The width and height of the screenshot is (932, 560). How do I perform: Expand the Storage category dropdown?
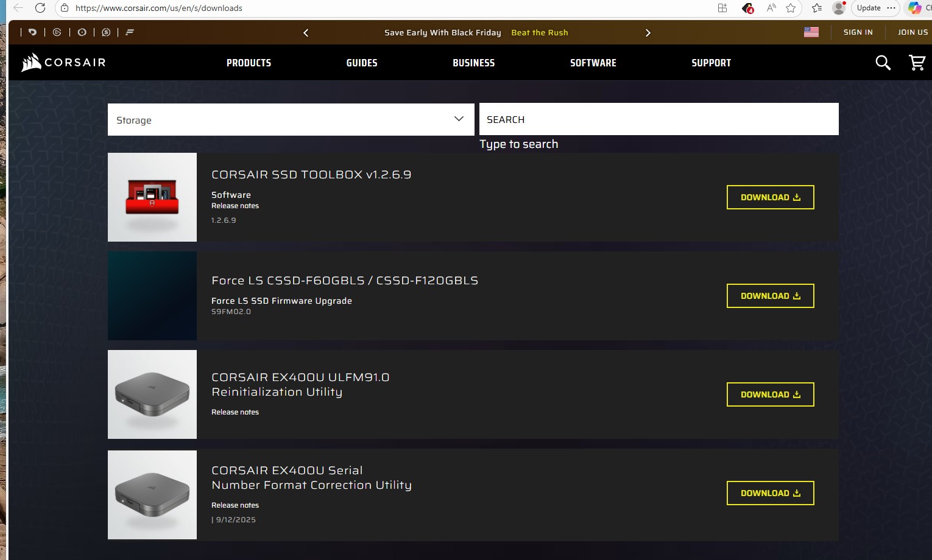(x=291, y=119)
